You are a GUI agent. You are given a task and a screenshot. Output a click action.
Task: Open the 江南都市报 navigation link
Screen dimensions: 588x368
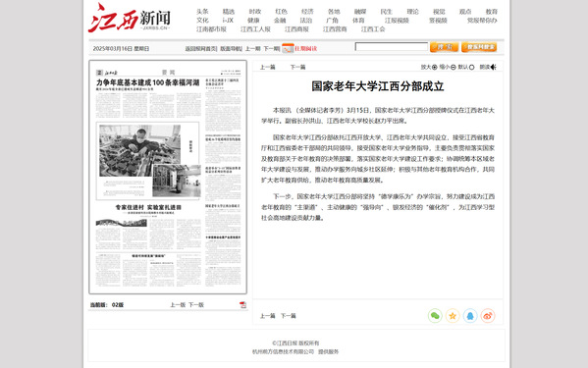(x=211, y=29)
